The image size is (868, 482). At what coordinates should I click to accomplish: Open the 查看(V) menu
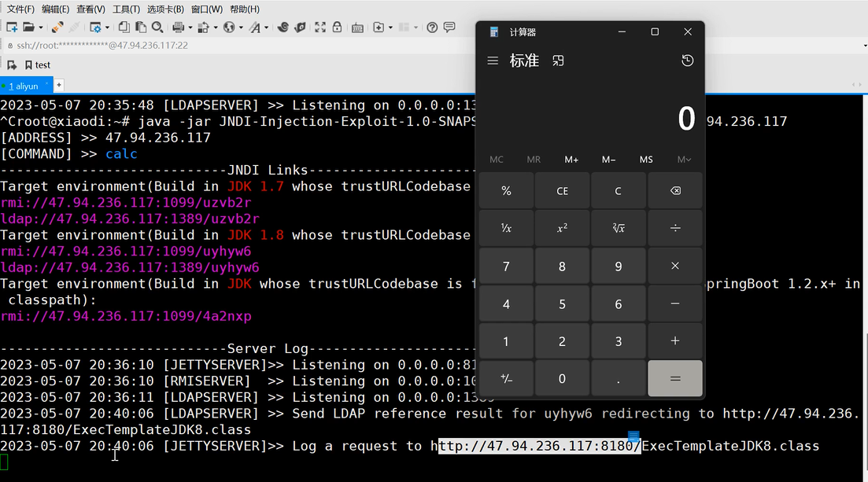[x=90, y=9]
